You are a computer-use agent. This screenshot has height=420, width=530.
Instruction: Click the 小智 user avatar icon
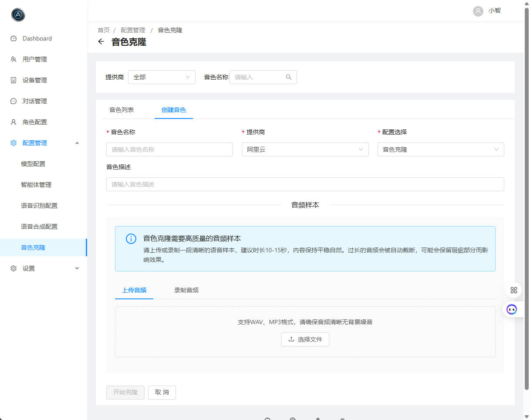[478, 11]
